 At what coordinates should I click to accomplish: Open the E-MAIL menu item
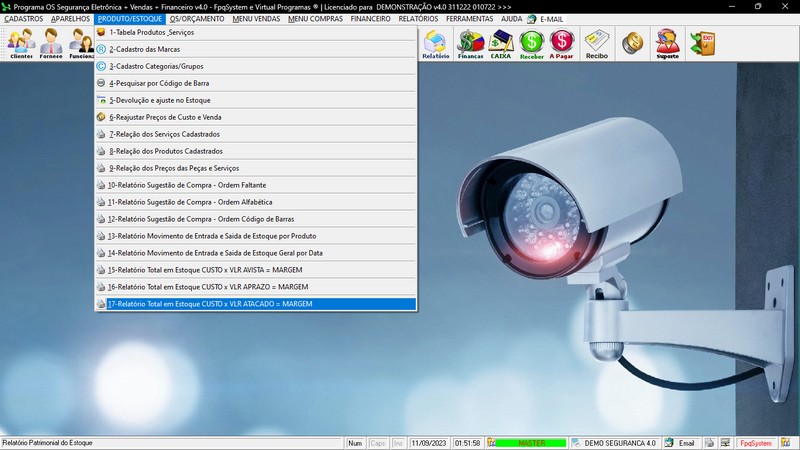pos(551,19)
